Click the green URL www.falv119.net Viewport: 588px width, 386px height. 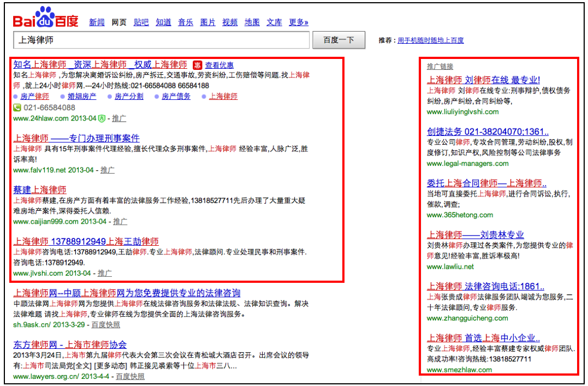click(x=39, y=170)
